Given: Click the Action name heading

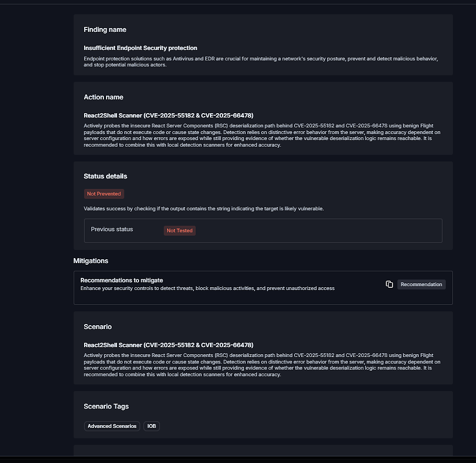Looking at the screenshot, I should click(x=103, y=97).
